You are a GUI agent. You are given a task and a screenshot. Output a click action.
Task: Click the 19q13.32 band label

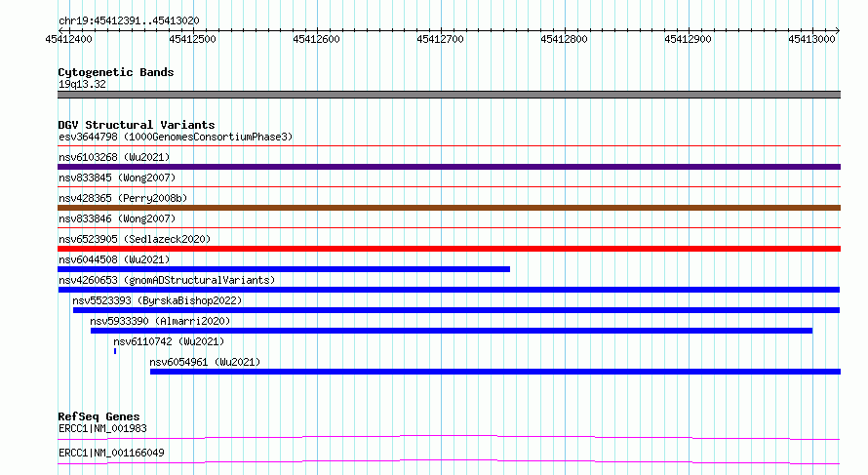(82, 84)
